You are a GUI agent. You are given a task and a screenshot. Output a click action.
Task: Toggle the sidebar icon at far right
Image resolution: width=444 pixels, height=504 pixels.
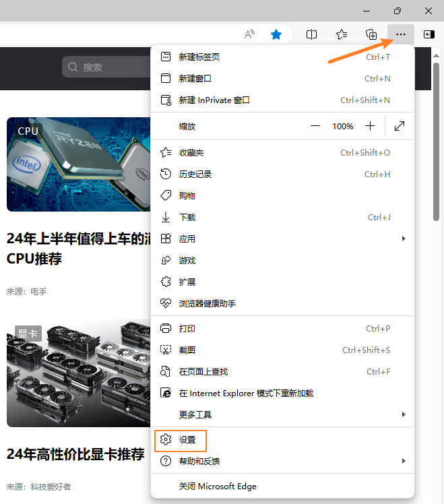429,34
